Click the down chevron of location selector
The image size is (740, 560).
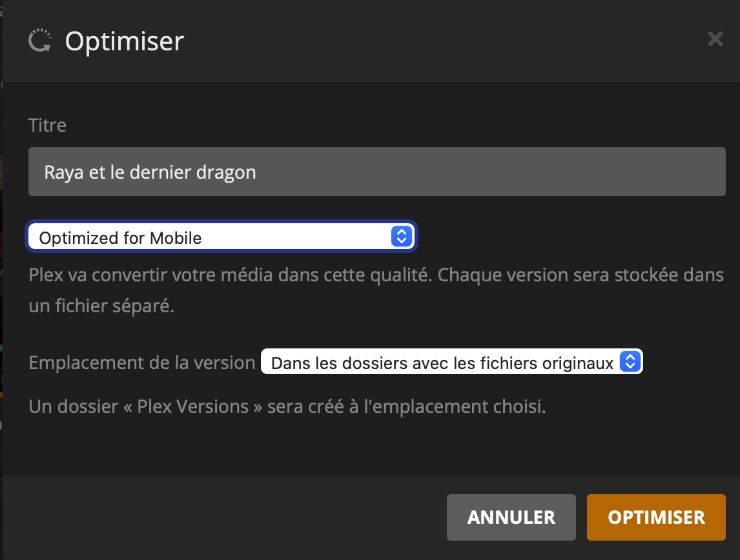click(x=629, y=366)
